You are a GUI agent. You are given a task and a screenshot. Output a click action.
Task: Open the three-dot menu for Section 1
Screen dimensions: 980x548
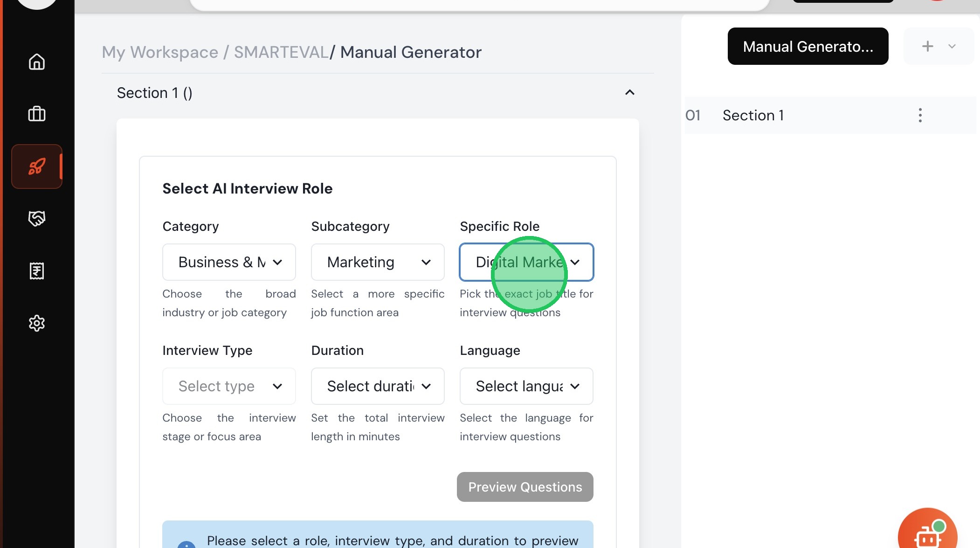click(x=920, y=115)
